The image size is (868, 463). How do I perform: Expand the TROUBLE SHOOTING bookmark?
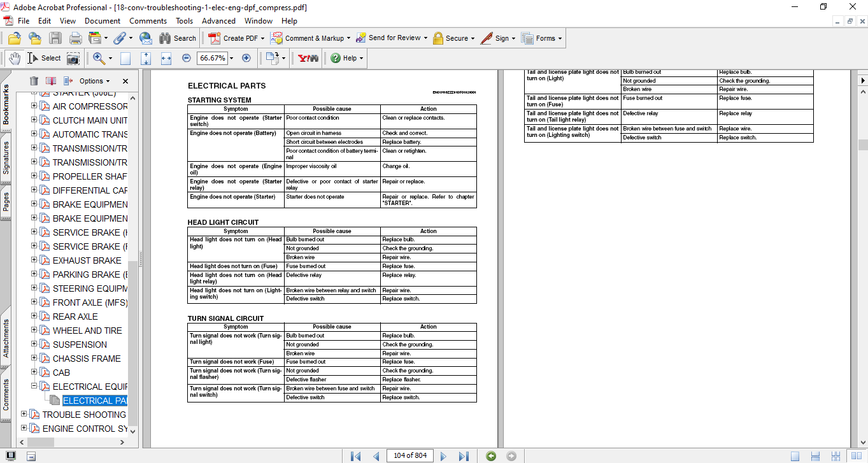coord(24,415)
